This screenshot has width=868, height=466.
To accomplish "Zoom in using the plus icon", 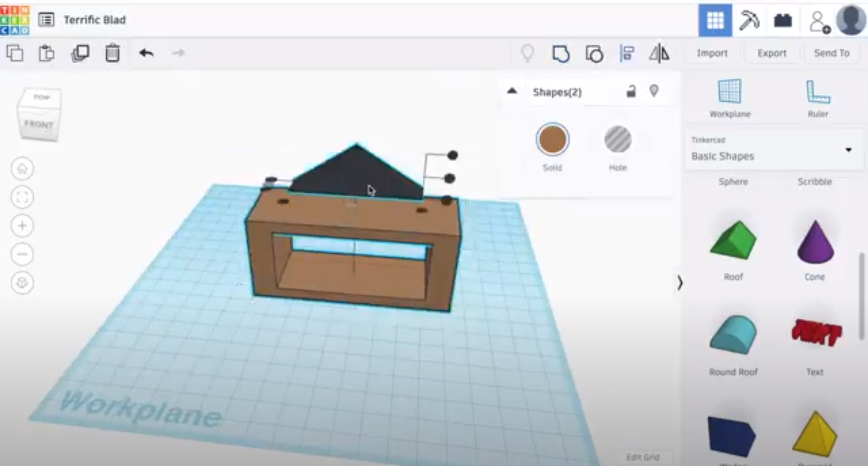I will pyautogui.click(x=22, y=226).
